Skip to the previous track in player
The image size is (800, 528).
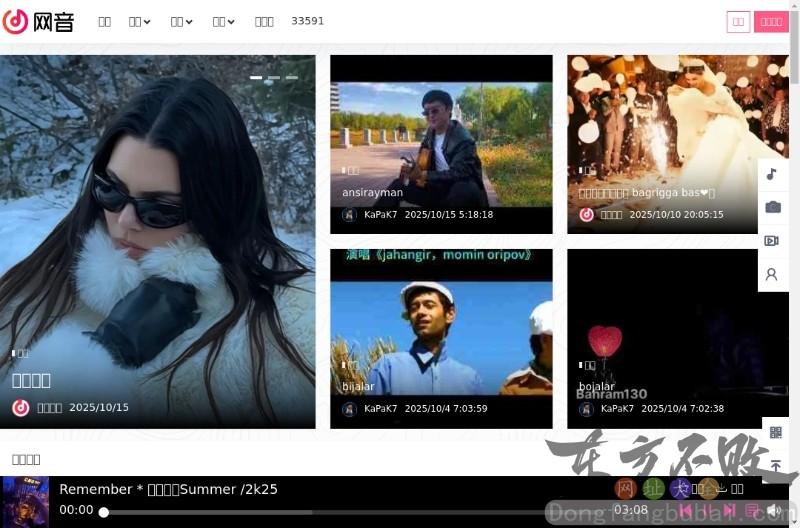pos(686,510)
